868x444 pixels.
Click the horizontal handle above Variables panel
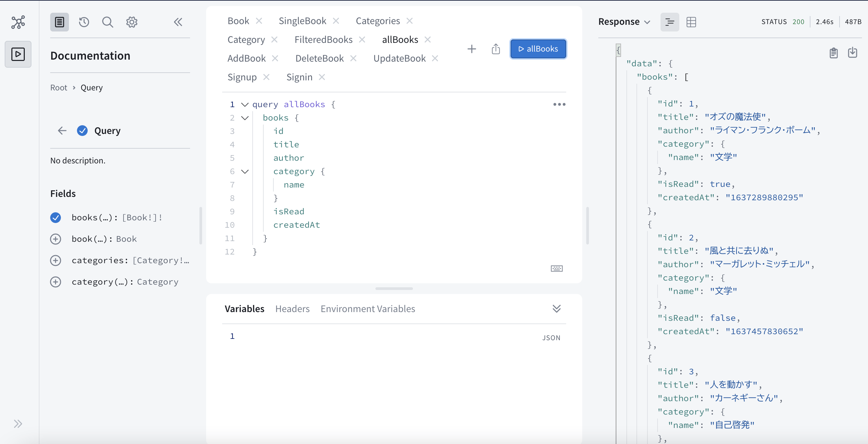[394, 289]
